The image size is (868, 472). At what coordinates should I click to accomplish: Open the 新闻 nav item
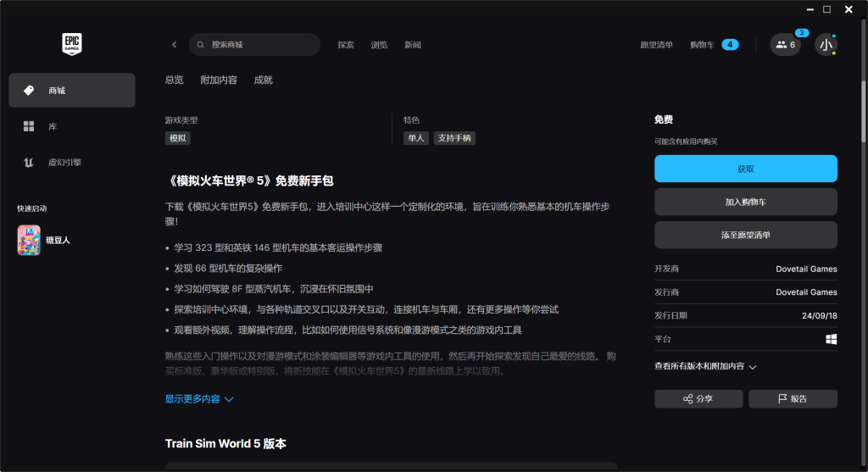[x=413, y=45]
